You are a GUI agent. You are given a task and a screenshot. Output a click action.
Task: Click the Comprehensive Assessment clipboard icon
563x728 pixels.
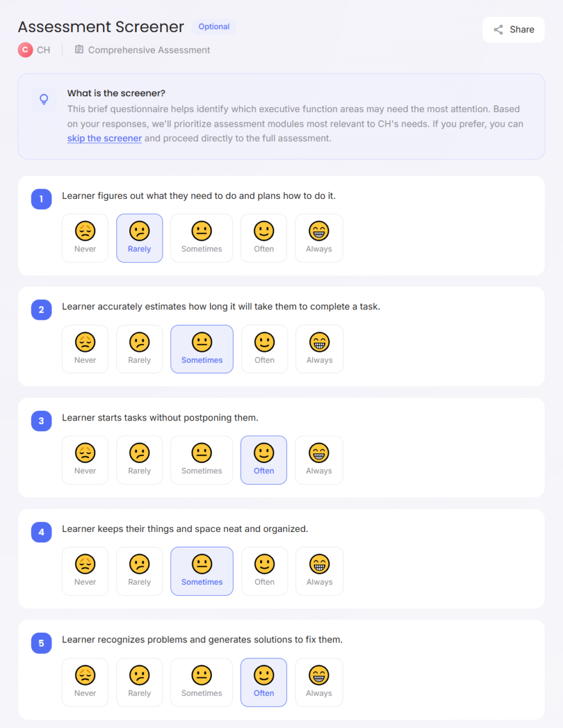coord(79,50)
